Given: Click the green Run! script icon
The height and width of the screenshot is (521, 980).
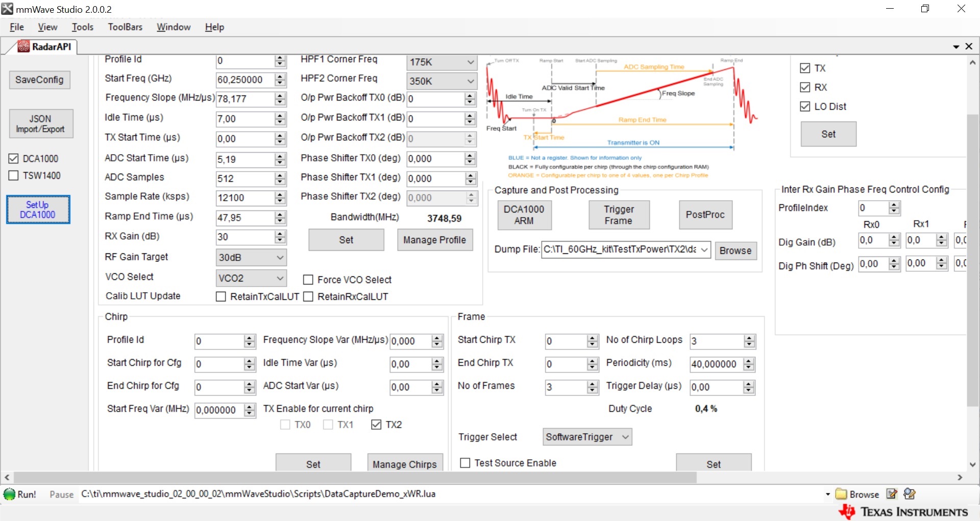Looking at the screenshot, I should tap(9, 494).
